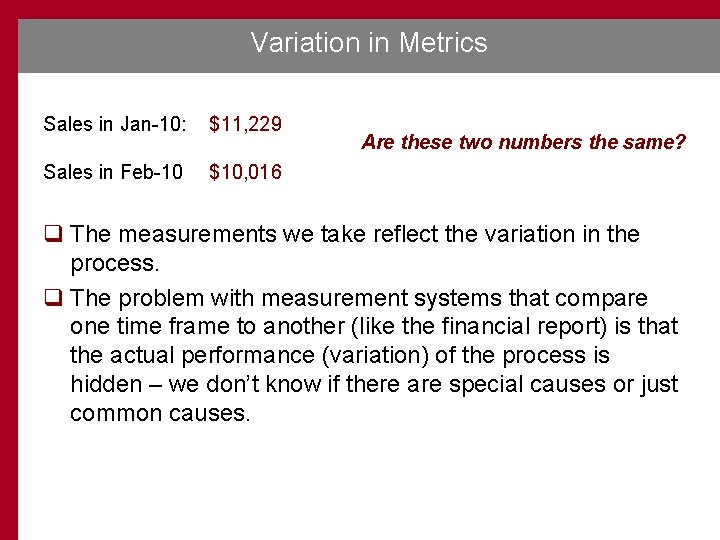Image resolution: width=720 pixels, height=540 pixels.
Task: Click the word 'process.' ending first bullet
Action: pyautogui.click(x=115, y=264)
